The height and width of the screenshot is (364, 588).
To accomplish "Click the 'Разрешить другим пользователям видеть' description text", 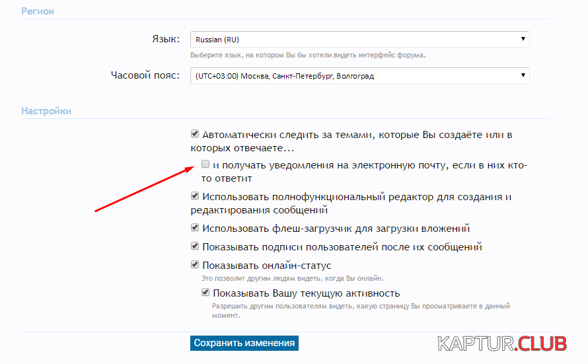I will coord(360,307).
